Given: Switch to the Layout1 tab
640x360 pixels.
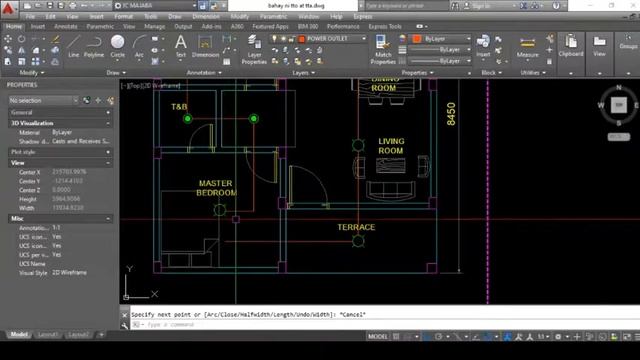Looking at the screenshot, I should pyautogui.click(x=48, y=335).
